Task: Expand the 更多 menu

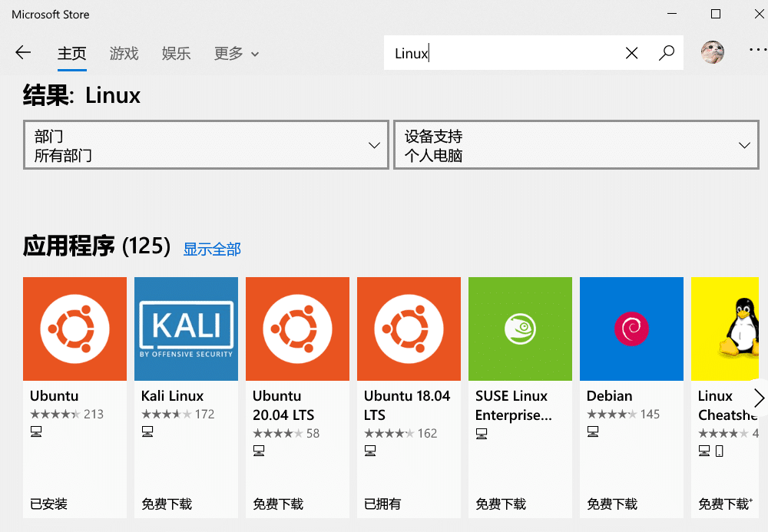Action: tap(236, 53)
